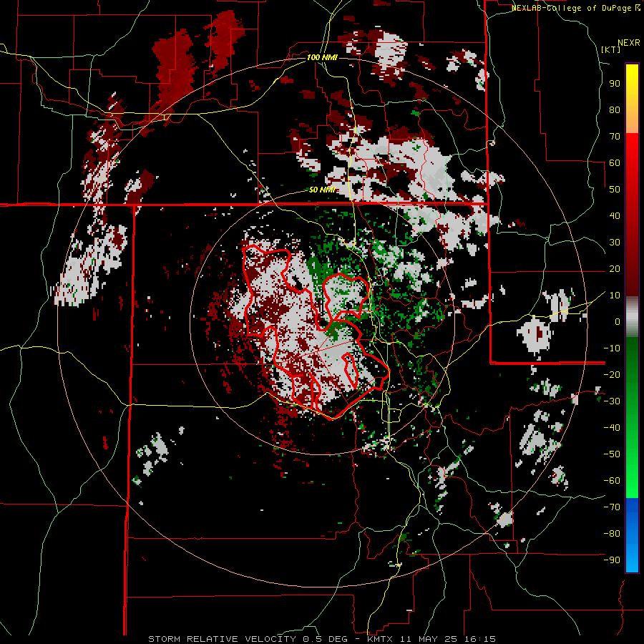Select the positive 10 knot scale label
The width and height of the screenshot is (644, 644).
[615, 296]
